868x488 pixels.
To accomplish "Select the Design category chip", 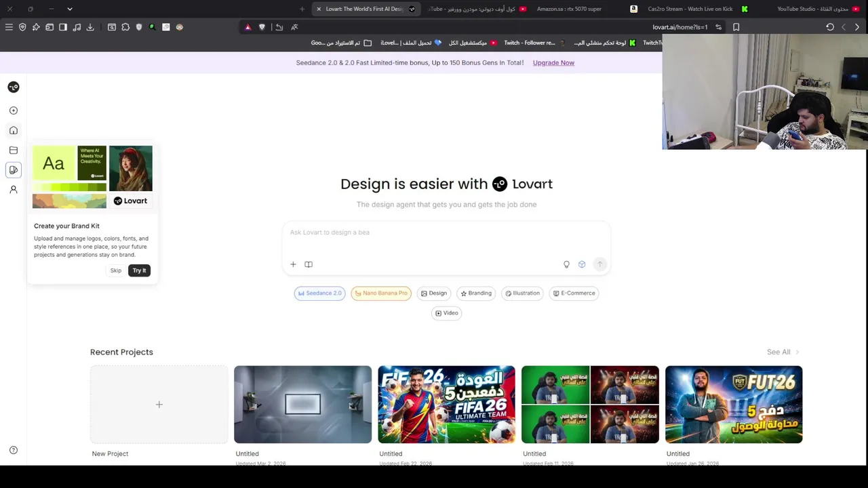I will pyautogui.click(x=434, y=293).
